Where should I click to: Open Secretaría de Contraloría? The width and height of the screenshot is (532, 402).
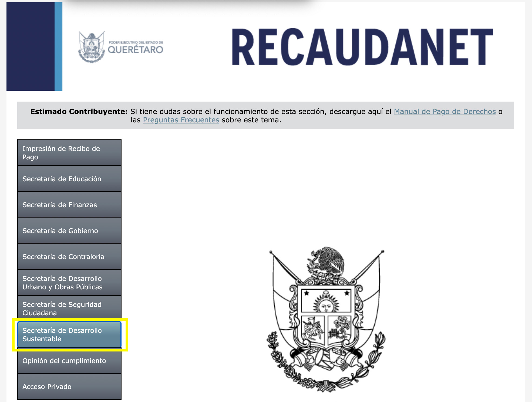(x=69, y=257)
